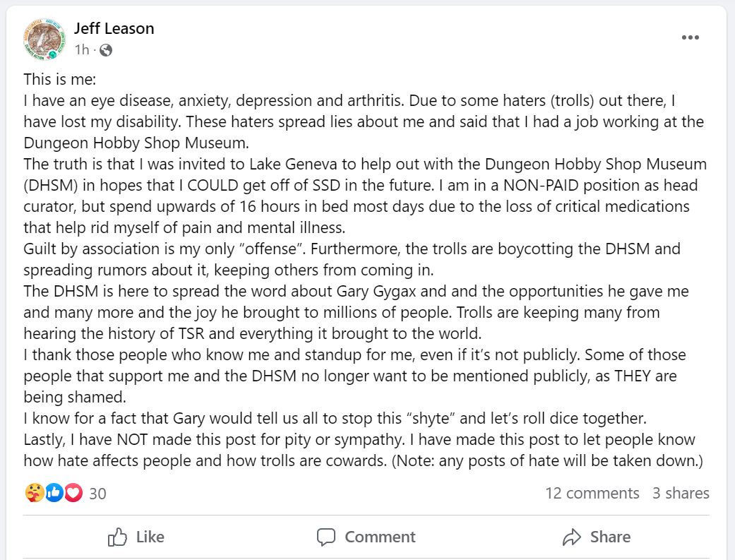This screenshot has height=560, width=735.
Task: View the "3 shares" list
Action: click(680, 493)
